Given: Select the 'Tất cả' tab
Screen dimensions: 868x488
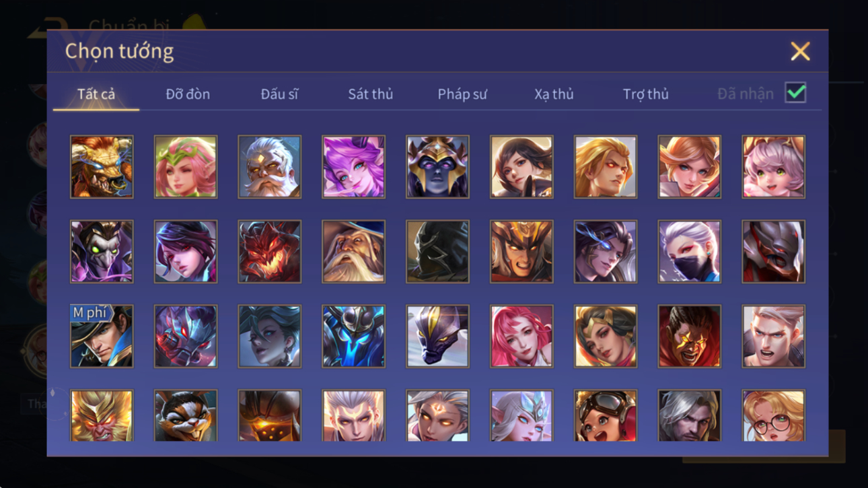Looking at the screenshot, I should 96,94.
